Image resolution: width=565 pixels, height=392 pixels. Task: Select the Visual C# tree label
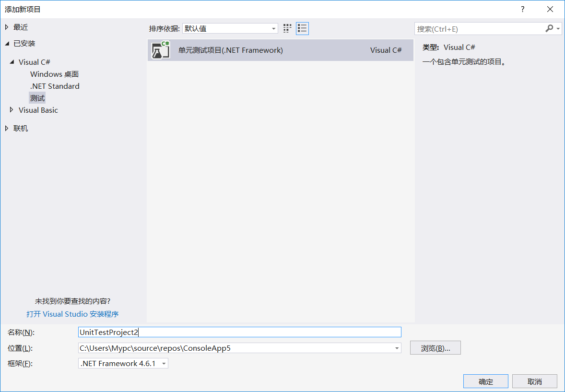point(34,62)
